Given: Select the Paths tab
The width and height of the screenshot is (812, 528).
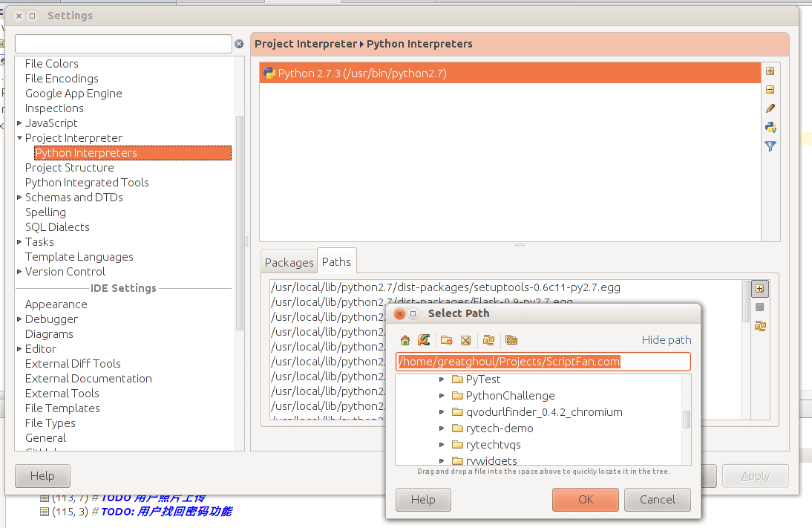Looking at the screenshot, I should coord(337,261).
